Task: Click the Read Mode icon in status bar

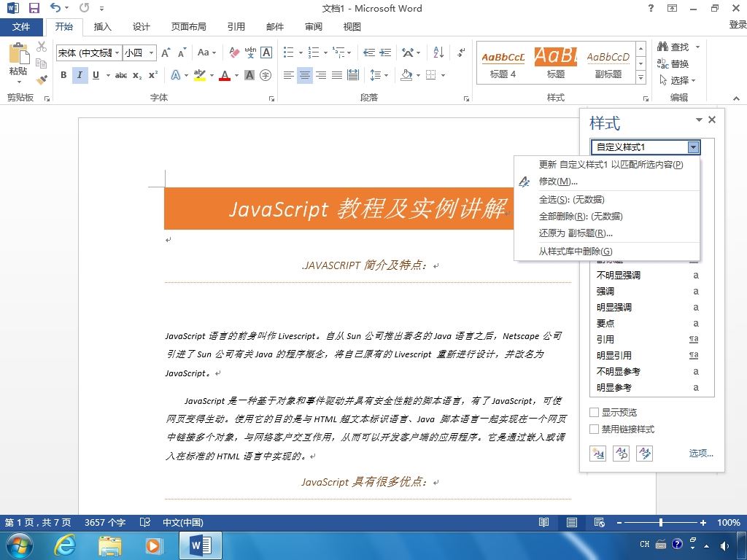Action: click(x=543, y=522)
